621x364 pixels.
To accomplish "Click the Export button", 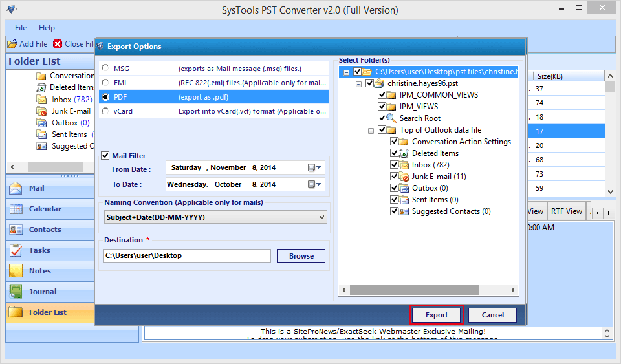I will (x=437, y=315).
